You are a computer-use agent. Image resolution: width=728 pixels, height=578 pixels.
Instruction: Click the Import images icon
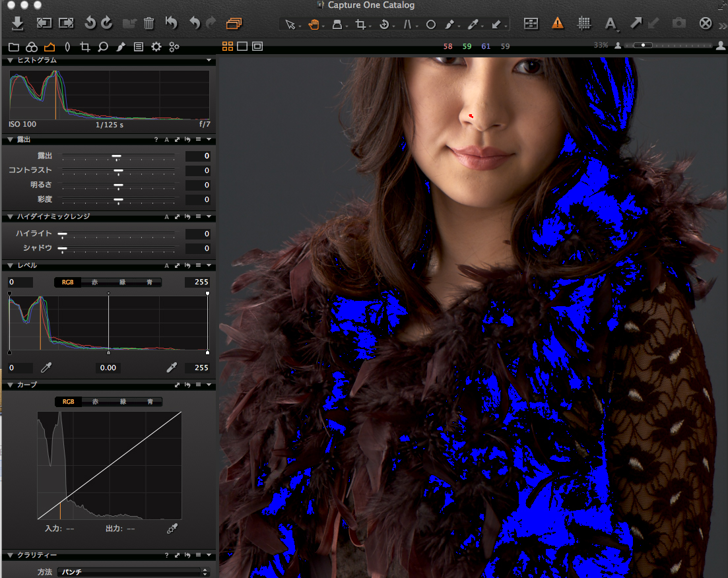18,24
